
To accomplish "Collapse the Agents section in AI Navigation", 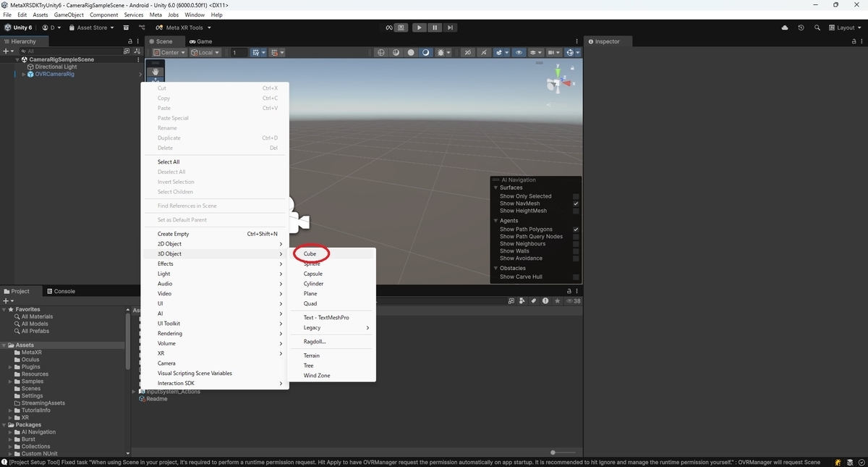I will coord(495,220).
